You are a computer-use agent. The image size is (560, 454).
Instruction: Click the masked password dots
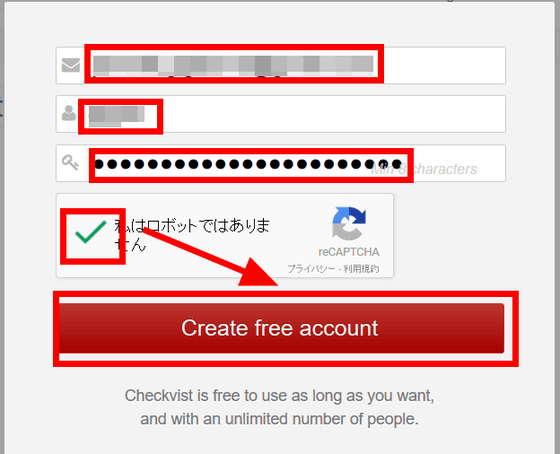(x=249, y=164)
